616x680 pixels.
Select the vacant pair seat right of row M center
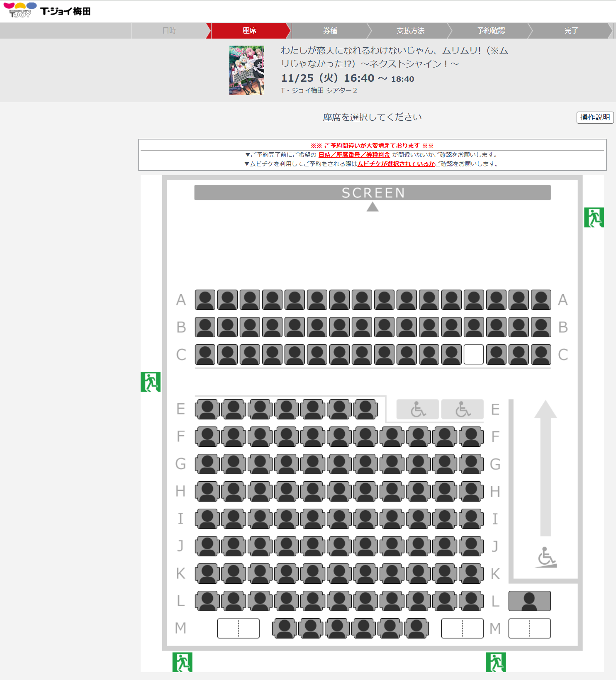(463, 628)
